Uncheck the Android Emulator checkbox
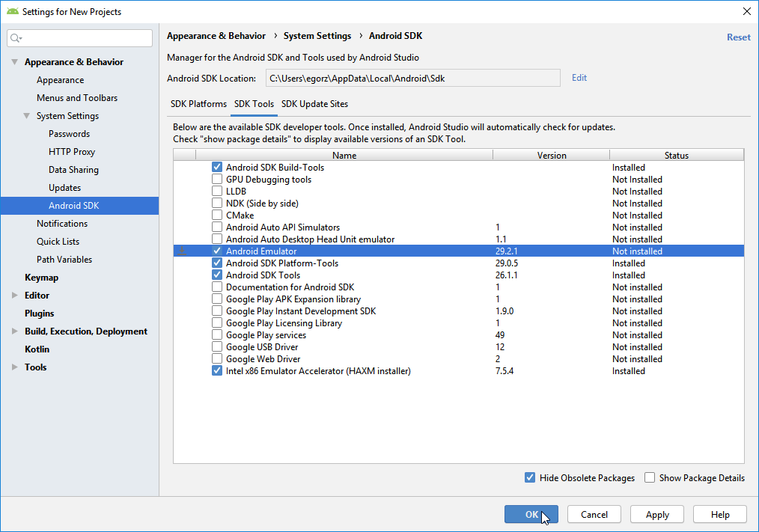This screenshot has width=759, height=532. 217,251
